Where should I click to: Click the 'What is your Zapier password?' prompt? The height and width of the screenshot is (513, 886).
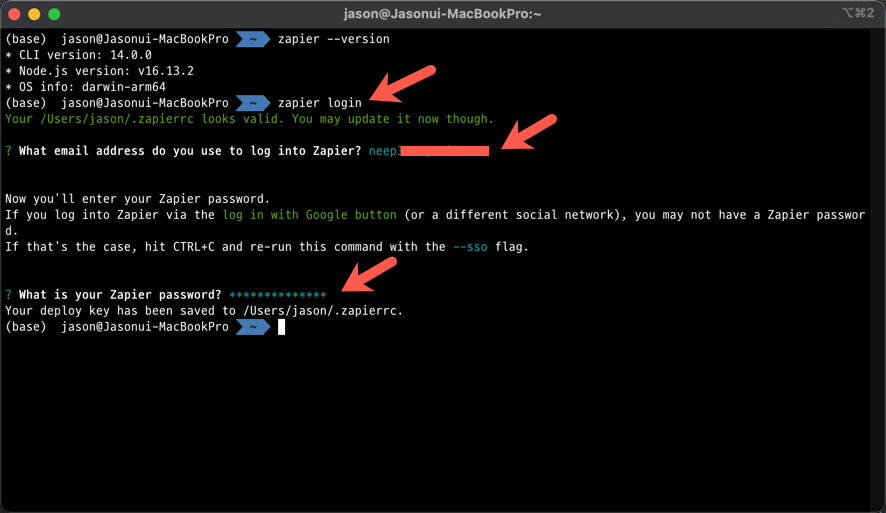[x=113, y=294]
